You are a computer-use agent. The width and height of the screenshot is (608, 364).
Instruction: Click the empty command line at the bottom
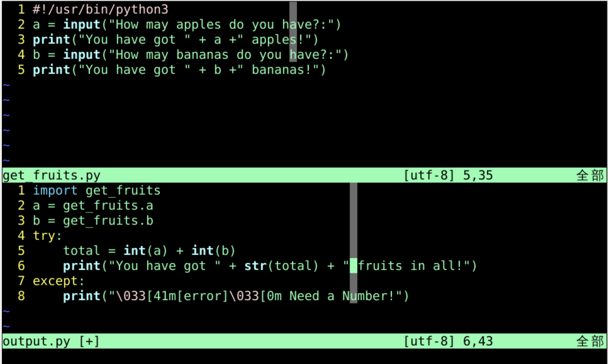coord(299,357)
